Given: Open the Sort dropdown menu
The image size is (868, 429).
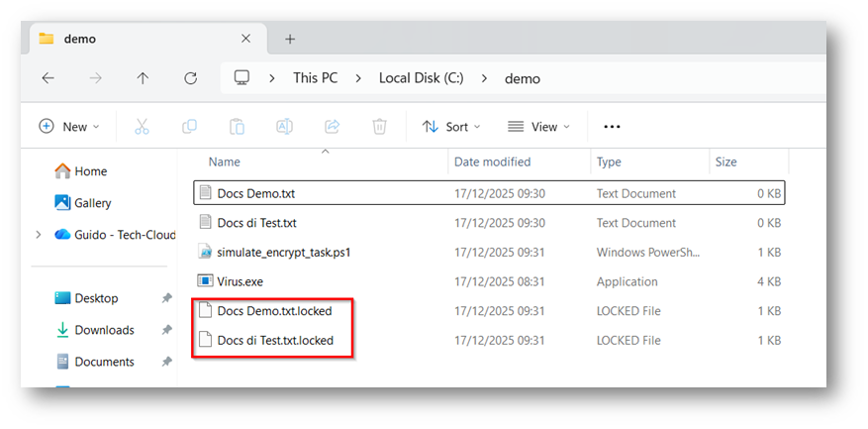Looking at the screenshot, I should [451, 127].
